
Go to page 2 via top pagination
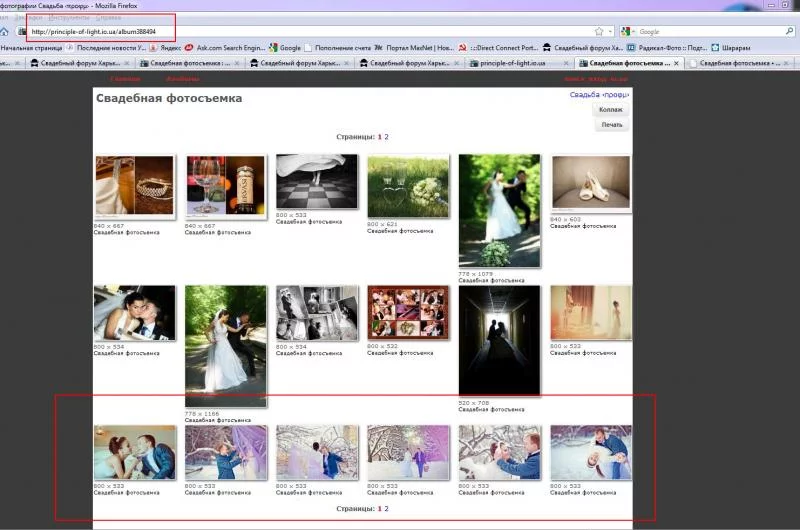tap(386, 136)
